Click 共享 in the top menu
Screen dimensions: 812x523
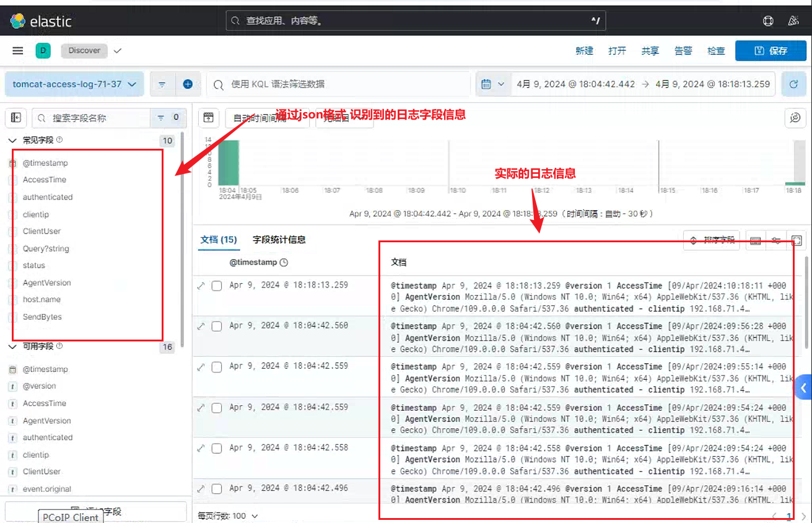(650, 51)
